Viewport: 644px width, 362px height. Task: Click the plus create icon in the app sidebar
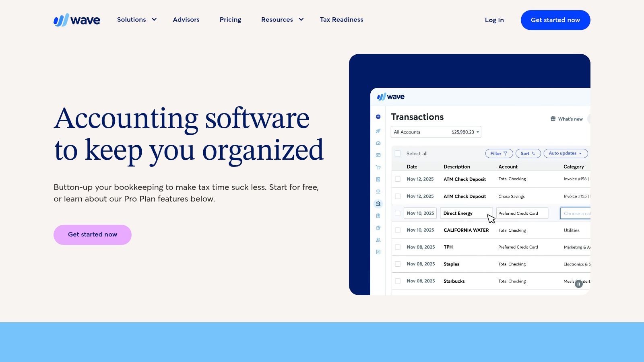[378, 117]
